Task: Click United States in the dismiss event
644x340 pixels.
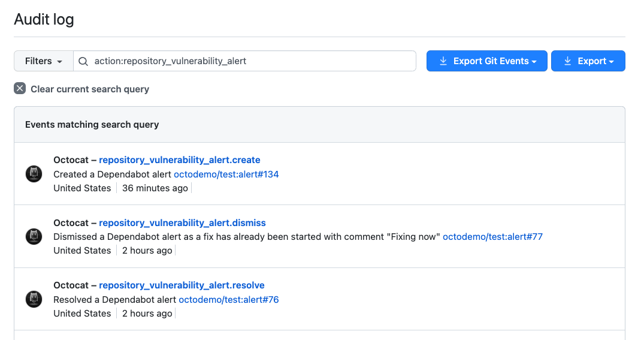Action: [82, 251]
